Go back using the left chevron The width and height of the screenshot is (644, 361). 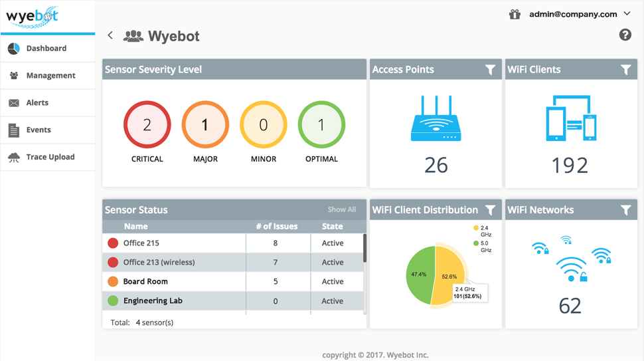(110, 35)
